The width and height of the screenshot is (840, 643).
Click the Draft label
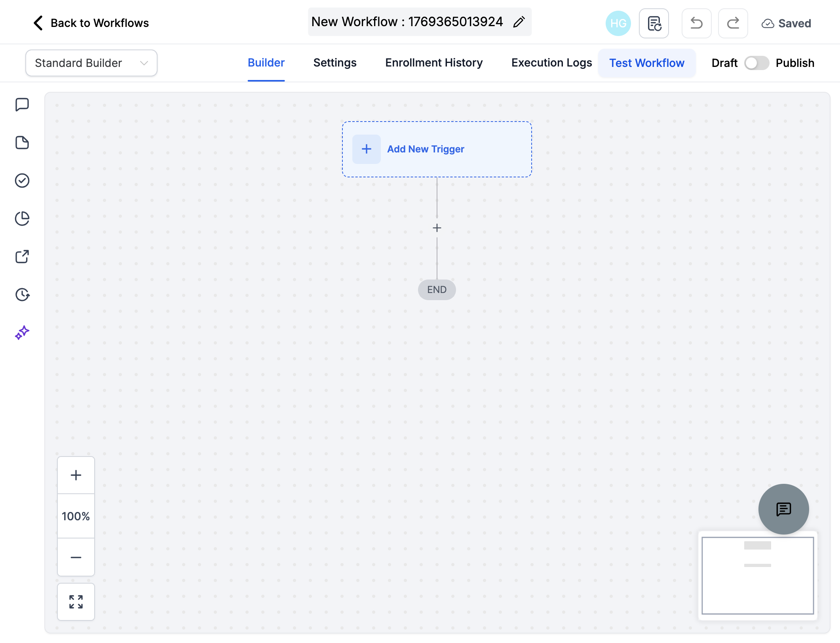pyautogui.click(x=724, y=63)
